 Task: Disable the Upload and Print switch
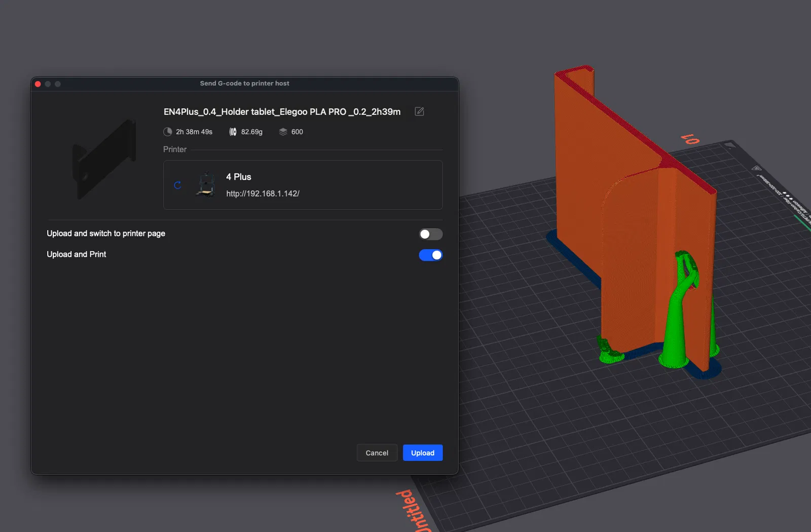[431, 255]
